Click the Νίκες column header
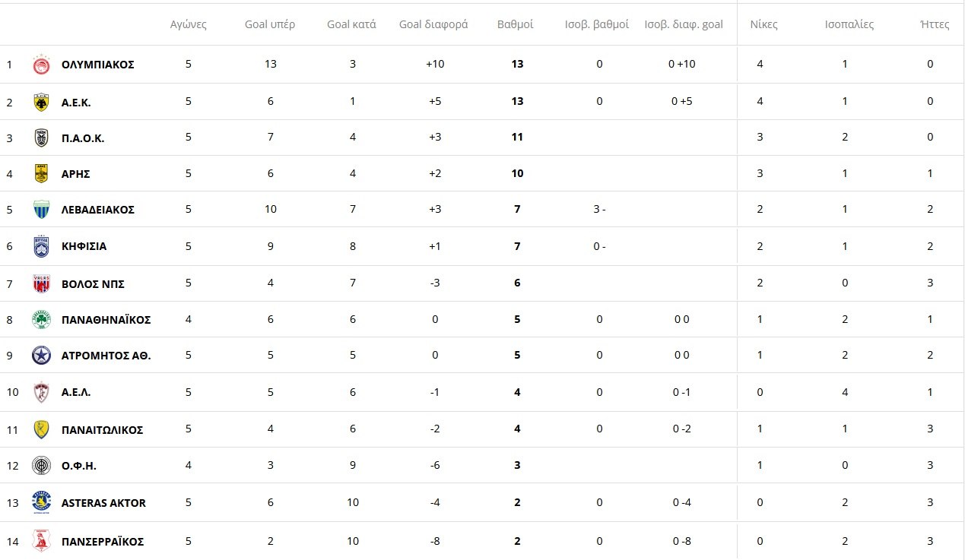 coord(763,24)
